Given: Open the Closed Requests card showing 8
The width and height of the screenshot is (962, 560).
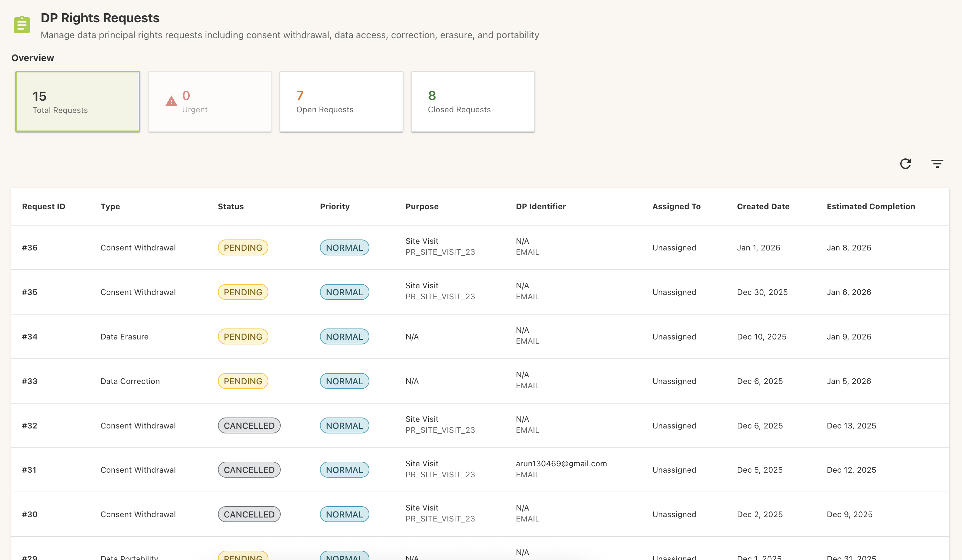Looking at the screenshot, I should click(x=473, y=101).
